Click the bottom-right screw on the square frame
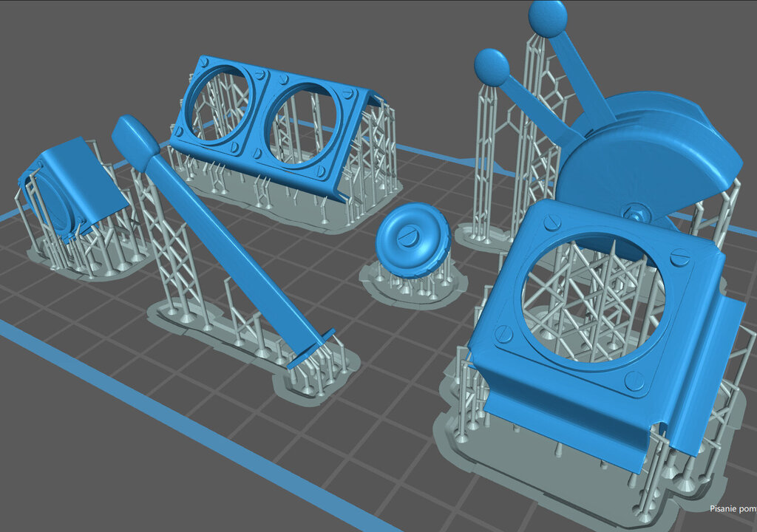The image size is (757, 532). click(x=634, y=381)
